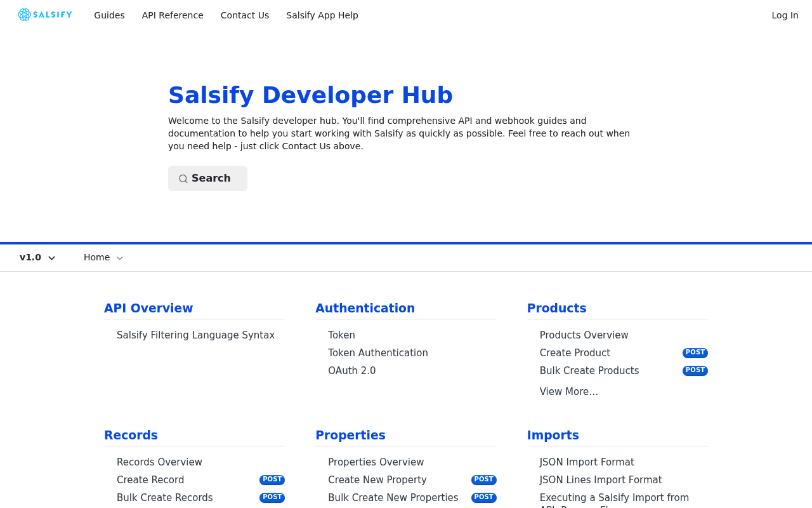Click the magnifier icon in Search

183,179
